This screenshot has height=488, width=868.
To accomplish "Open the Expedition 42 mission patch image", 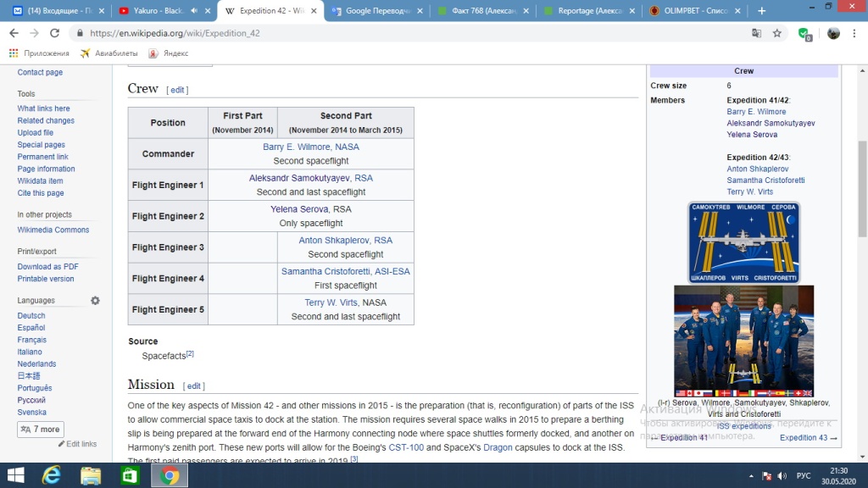I will (x=743, y=243).
